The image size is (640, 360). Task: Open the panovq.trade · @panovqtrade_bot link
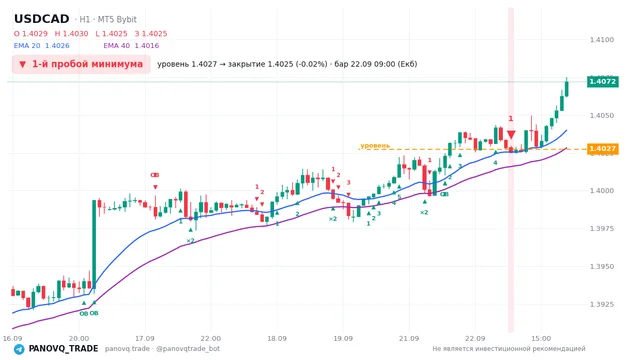(x=162, y=349)
